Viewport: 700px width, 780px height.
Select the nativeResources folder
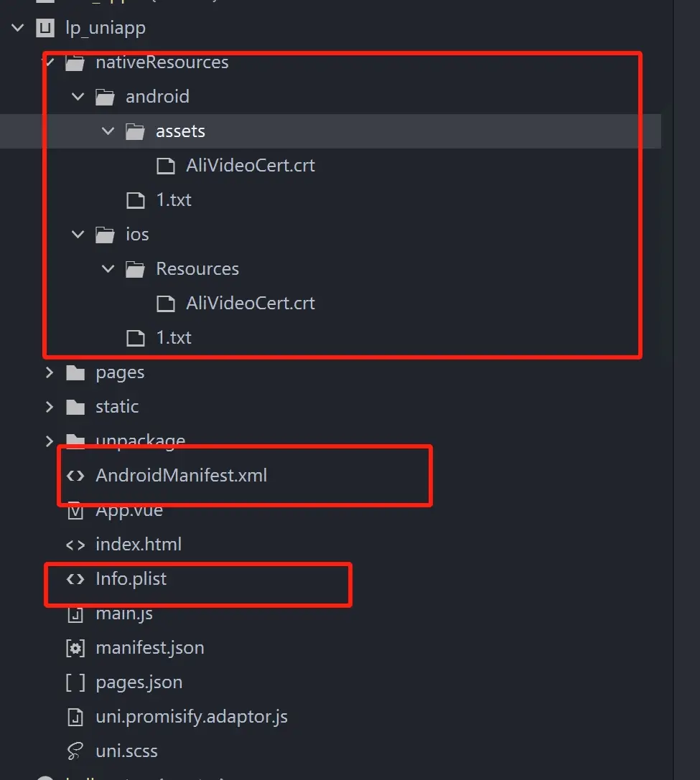coord(162,62)
